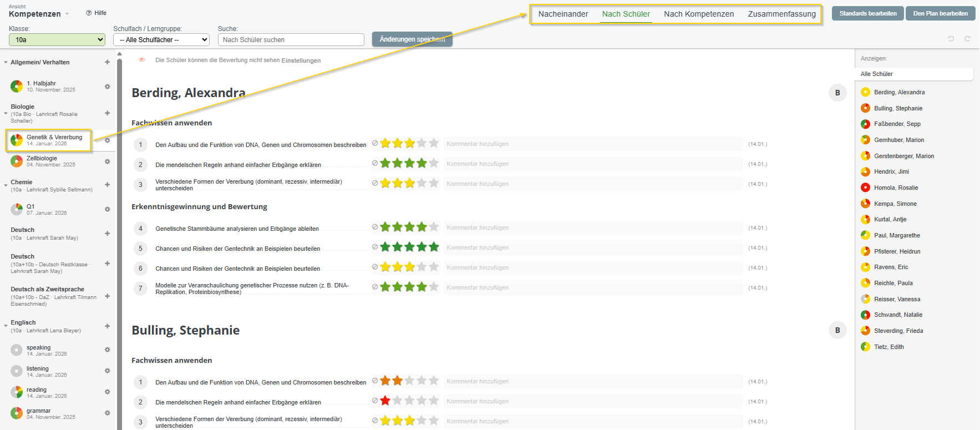Open the Klasse dropdown showing 10a

57,40
